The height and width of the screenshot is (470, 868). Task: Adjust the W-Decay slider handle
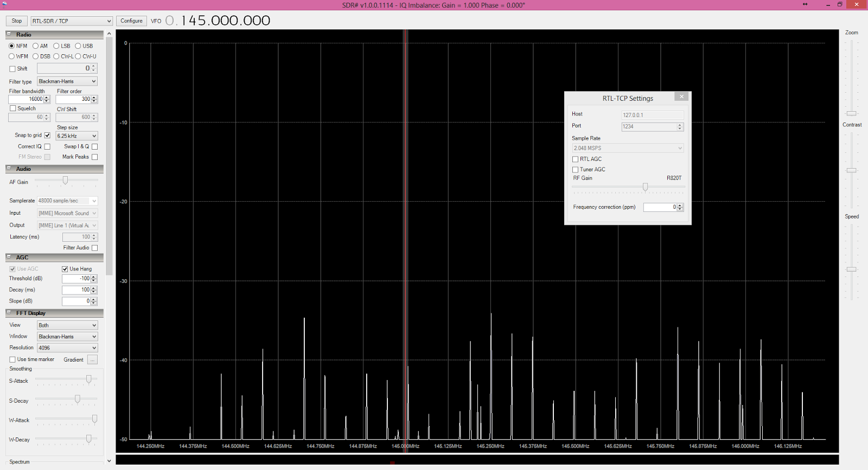click(x=89, y=439)
